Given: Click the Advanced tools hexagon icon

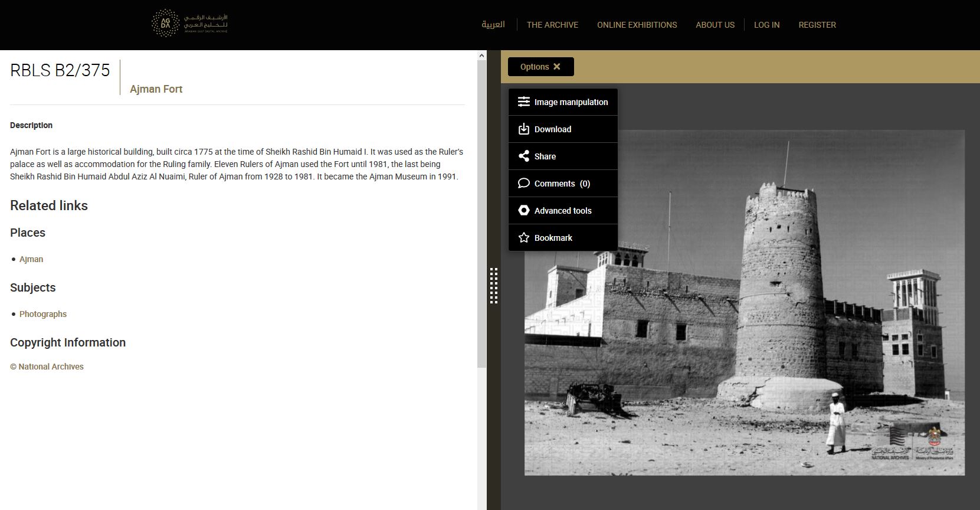Looking at the screenshot, I should pos(523,210).
